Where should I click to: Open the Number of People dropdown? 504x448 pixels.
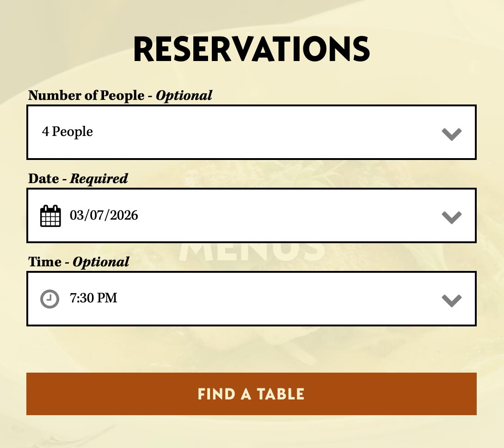click(252, 132)
